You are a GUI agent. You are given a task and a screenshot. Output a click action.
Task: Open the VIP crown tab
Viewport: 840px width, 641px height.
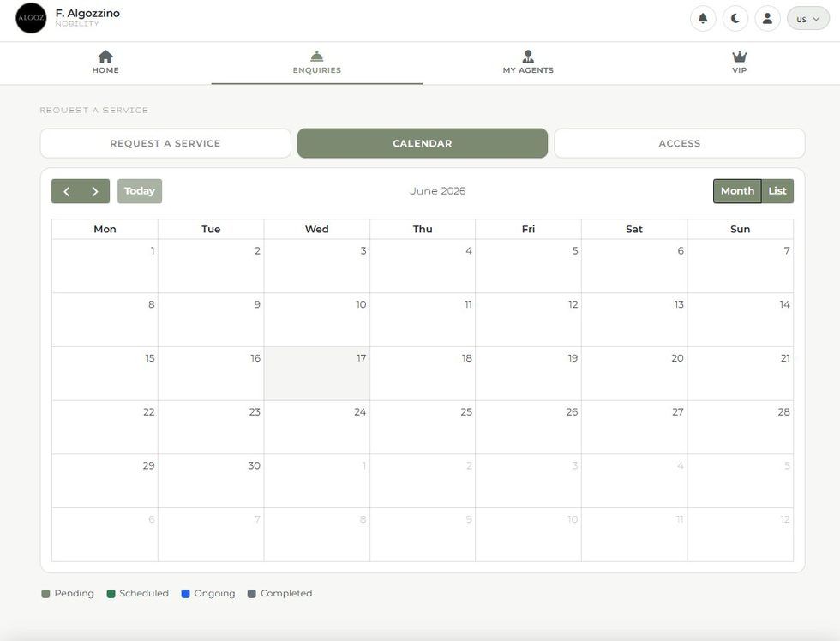point(739,63)
